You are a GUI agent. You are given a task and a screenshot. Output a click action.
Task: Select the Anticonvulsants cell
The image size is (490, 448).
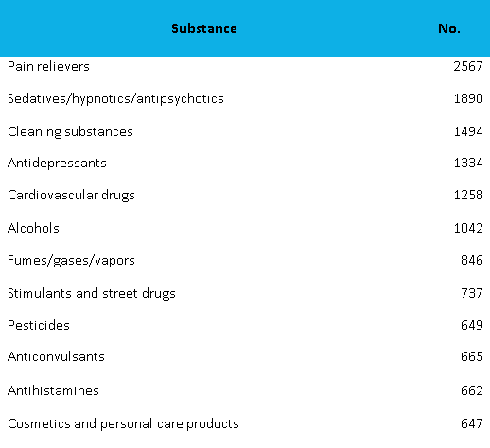(56, 356)
